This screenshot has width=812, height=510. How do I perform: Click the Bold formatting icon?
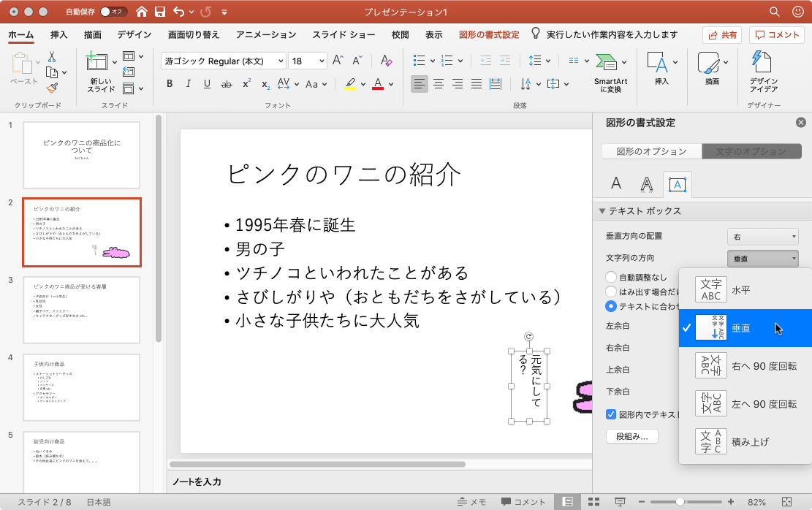[x=170, y=84]
